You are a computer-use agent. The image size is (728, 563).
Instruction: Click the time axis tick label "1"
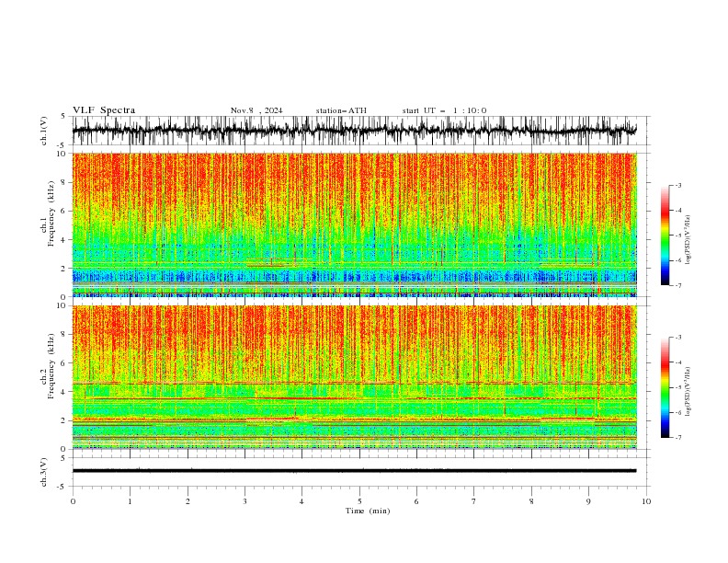click(x=130, y=501)
